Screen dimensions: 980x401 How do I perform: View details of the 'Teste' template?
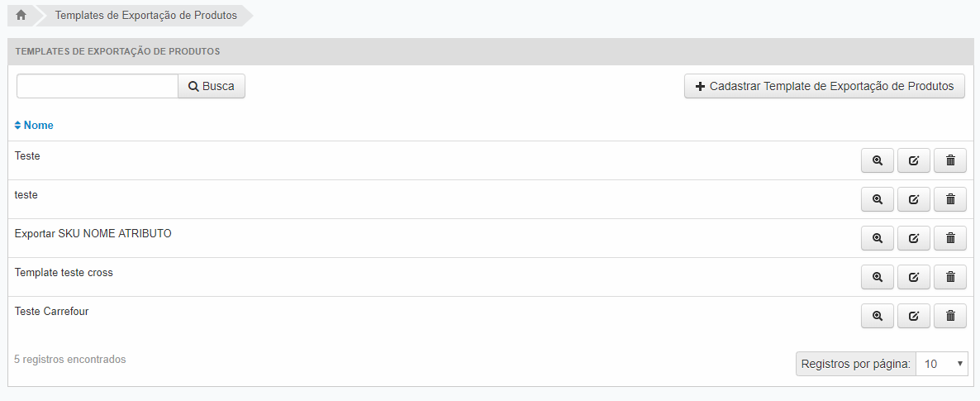click(x=878, y=160)
